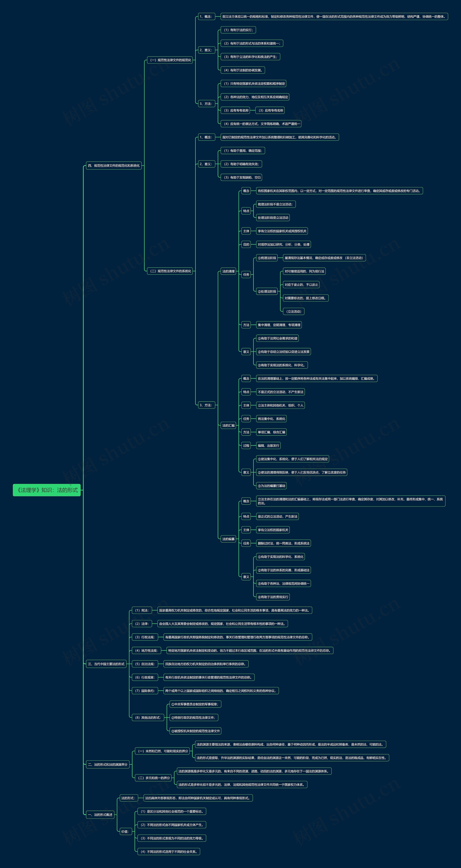
Task: Click the root node 《法理学》知识：法的形式
Action: pos(47,490)
